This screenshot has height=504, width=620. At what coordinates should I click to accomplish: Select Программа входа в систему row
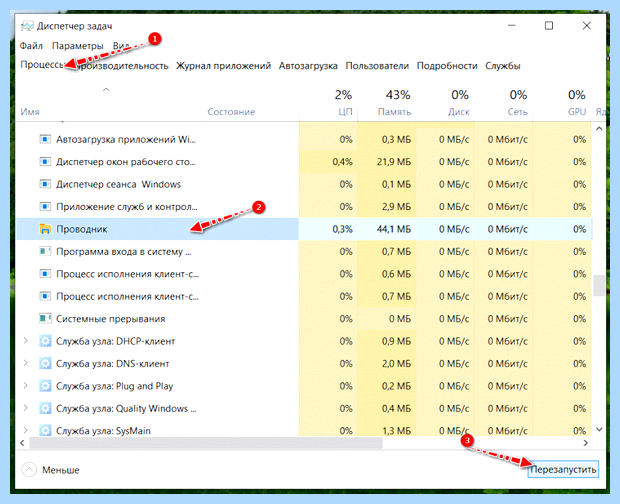click(x=304, y=251)
